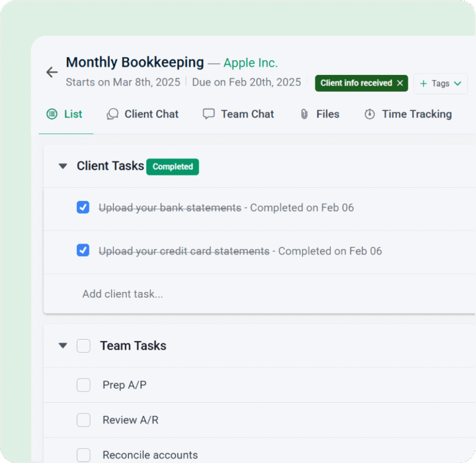The image size is (476, 463).
Task: Switch to the Team Chat tab
Action: [247, 114]
